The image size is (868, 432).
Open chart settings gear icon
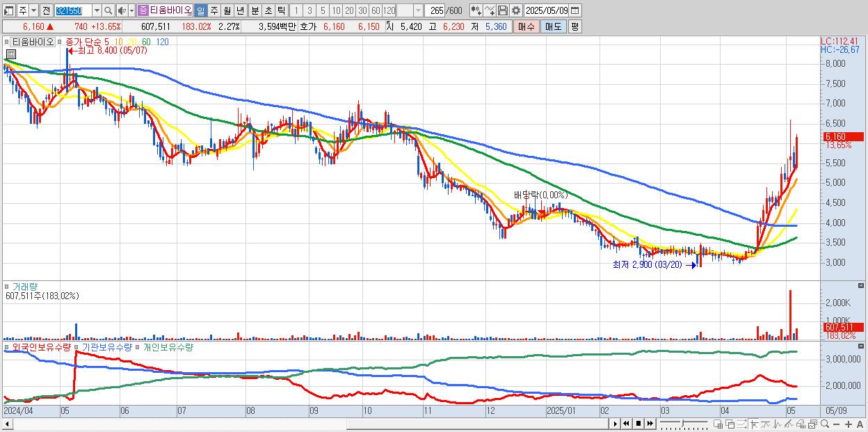515,10
